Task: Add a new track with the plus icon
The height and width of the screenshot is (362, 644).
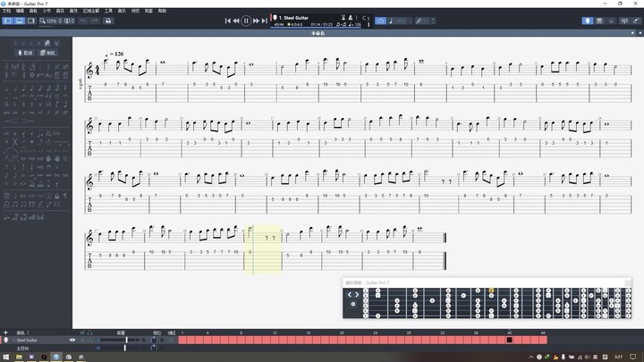Action: (x=5, y=333)
